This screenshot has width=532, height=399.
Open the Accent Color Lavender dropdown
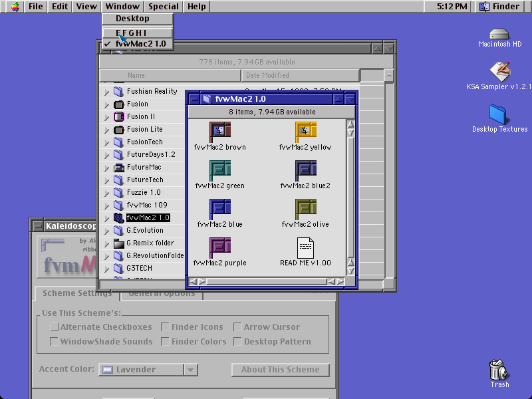pyautogui.click(x=148, y=370)
